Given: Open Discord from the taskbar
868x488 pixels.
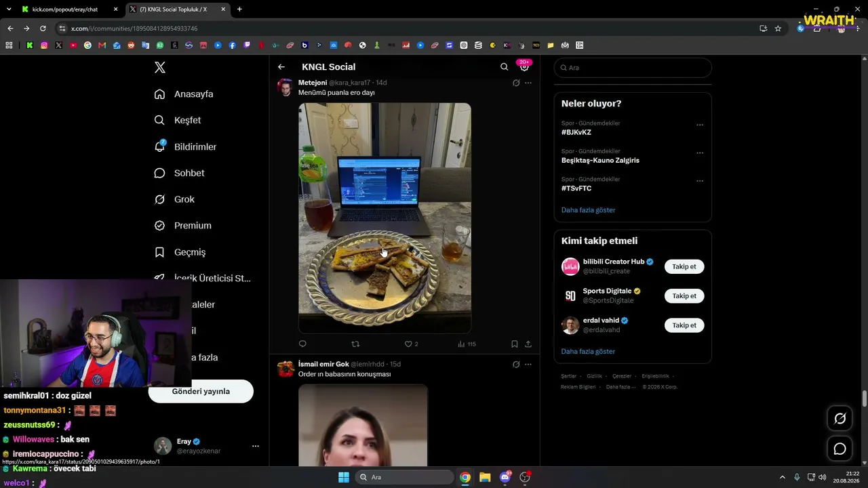Looking at the screenshot, I should point(505,477).
